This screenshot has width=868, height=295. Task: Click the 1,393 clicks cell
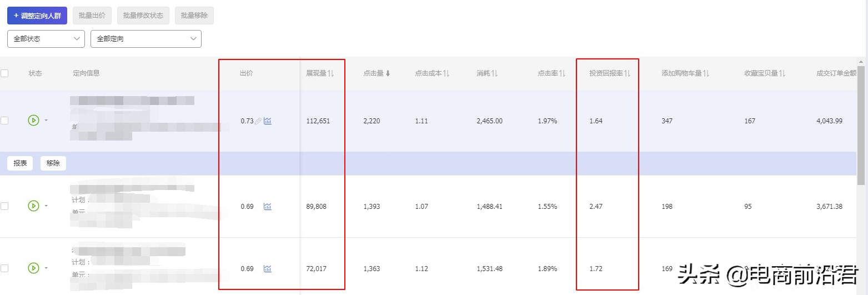372,206
